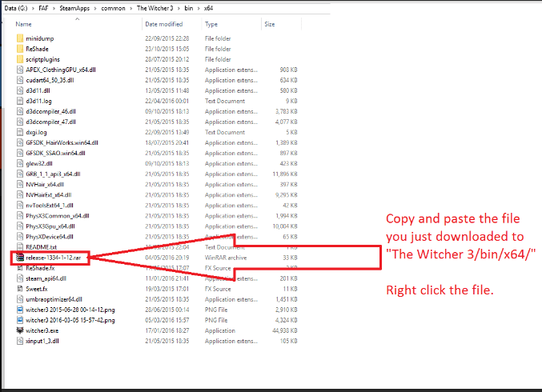Go to common folder in breadcrumb

pos(114,8)
